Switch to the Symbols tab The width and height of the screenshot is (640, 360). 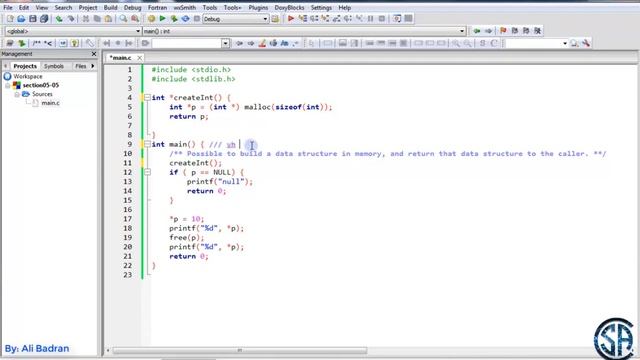[54, 66]
